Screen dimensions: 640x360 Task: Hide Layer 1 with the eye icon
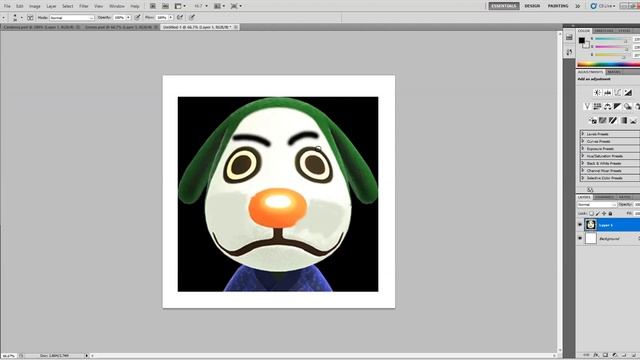(580, 224)
